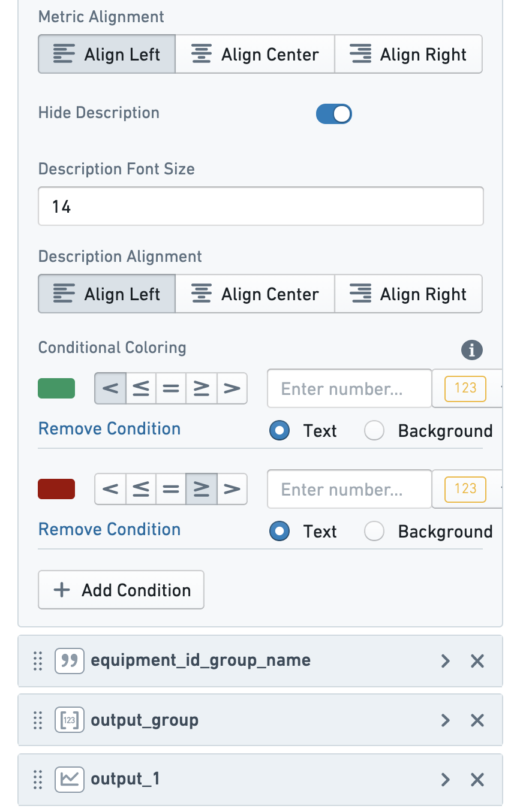
Task: Choose greater-than-or-equal operator for red condition
Action: pos(202,489)
